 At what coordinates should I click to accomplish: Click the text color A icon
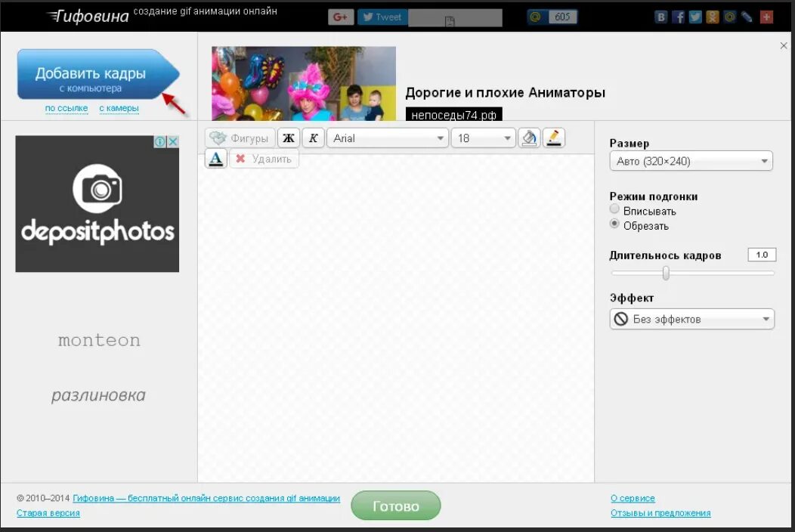click(x=216, y=159)
